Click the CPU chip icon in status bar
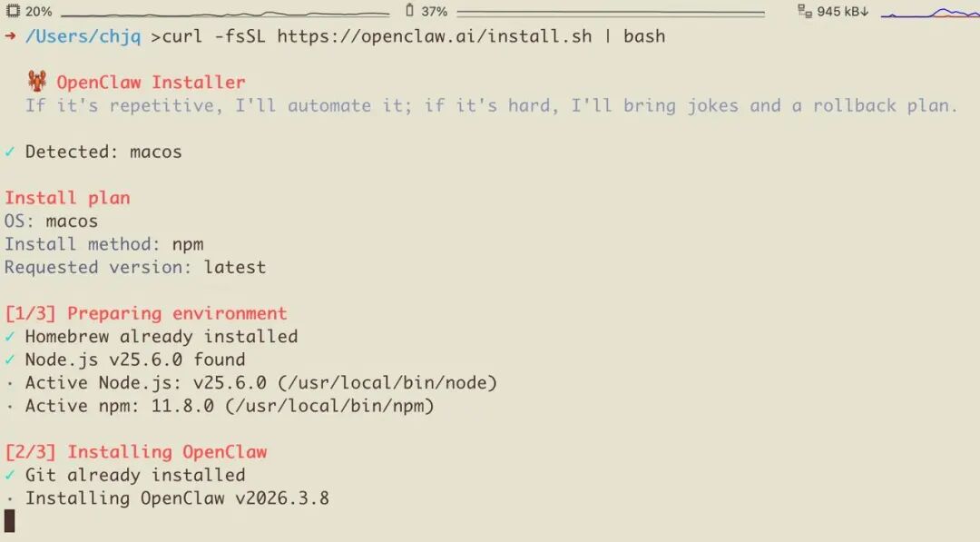980x542 pixels. 13,12
